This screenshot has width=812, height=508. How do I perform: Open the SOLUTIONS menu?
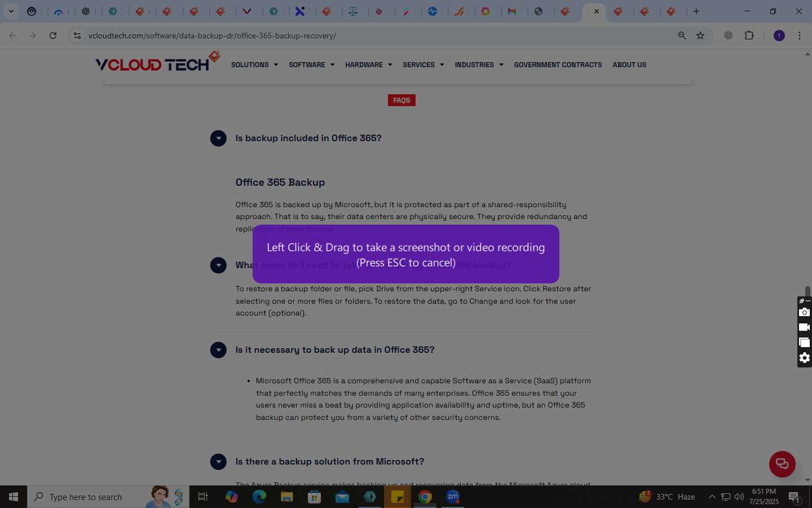pyautogui.click(x=254, y=65)
